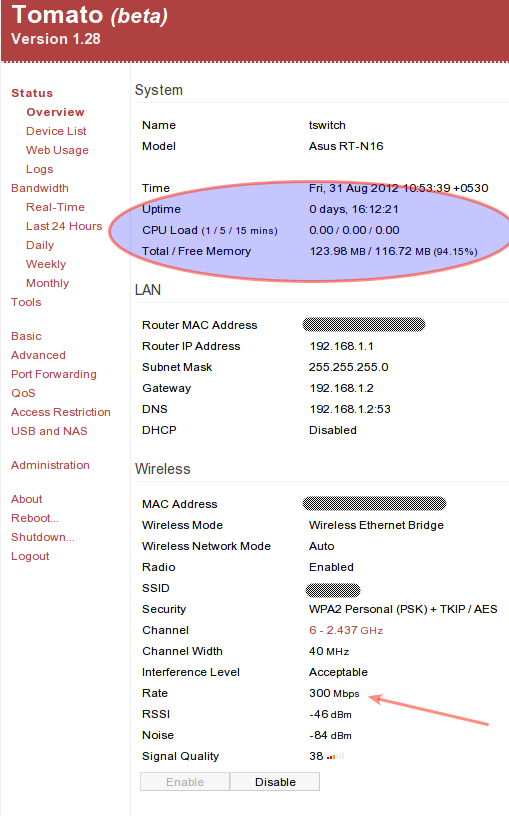Show Monthly bandwidth statistics
Viewport: 509px width, 816px height.
tap(47, 283)
